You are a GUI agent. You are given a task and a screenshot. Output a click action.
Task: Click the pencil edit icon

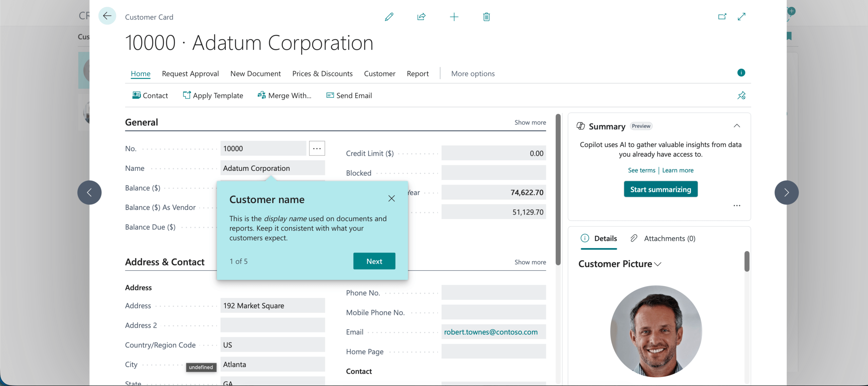point(389,17)
